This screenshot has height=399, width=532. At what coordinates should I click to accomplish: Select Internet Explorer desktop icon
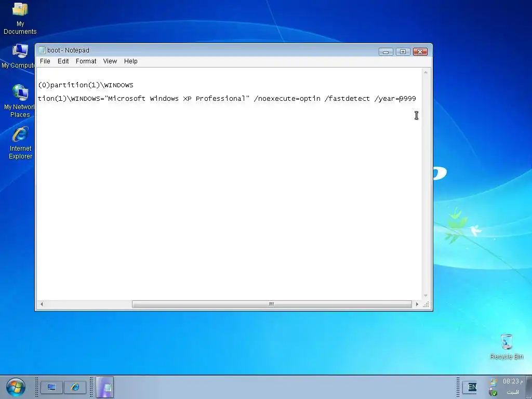[x=20, y=143]
